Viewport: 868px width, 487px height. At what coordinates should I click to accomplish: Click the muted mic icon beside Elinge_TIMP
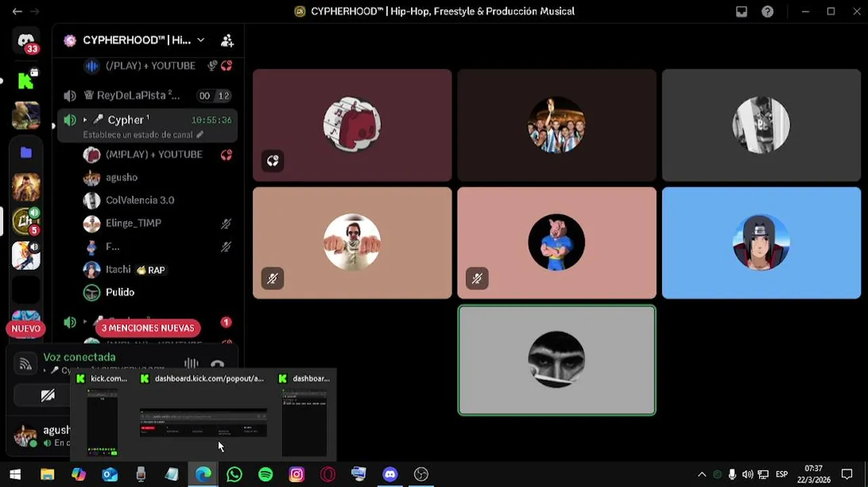(x=226, y=223)
